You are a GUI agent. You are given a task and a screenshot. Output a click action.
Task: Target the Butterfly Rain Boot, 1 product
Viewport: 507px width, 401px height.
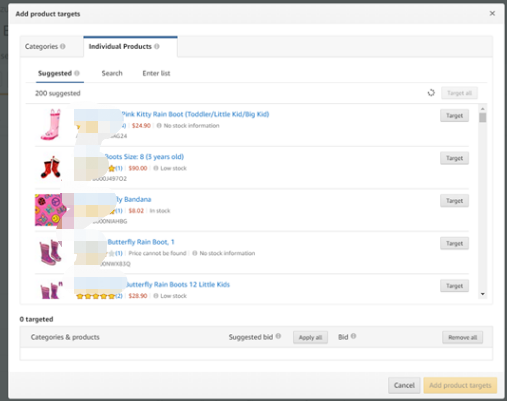pos(454,243)
